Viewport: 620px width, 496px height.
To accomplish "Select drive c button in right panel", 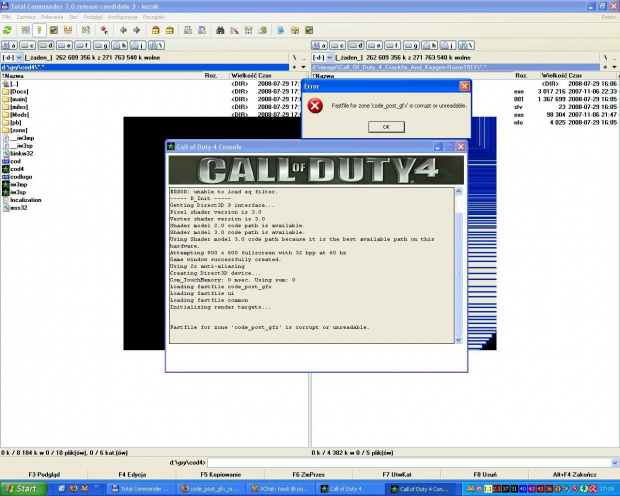I will [x=338, y=45].
